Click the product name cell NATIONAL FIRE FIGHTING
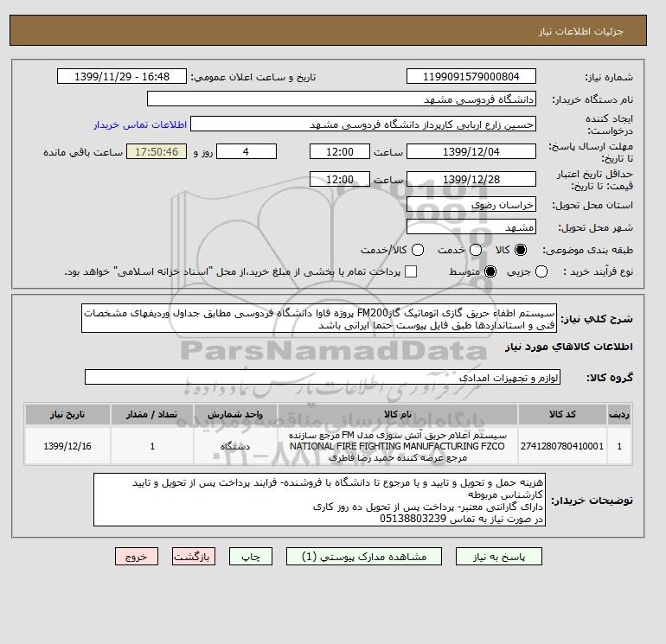Viewport: 666px width, 644px height. tap(398, 446)
